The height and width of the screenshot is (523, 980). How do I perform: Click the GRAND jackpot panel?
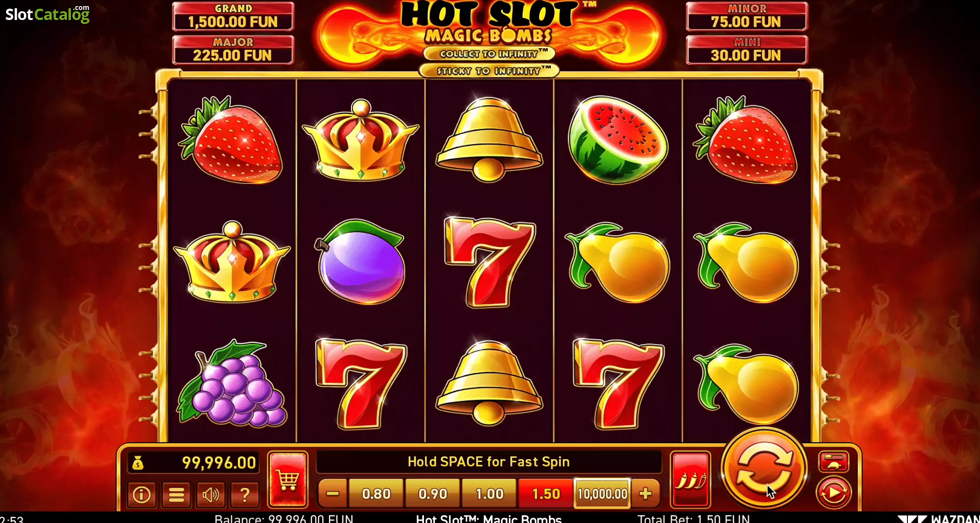click(233, 17)
